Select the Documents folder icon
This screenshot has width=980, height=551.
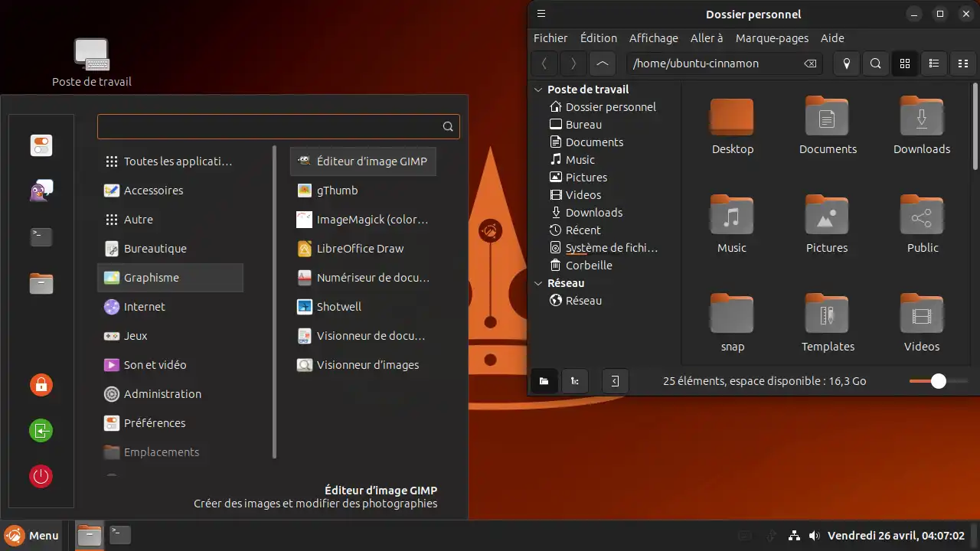click(827, 117)
